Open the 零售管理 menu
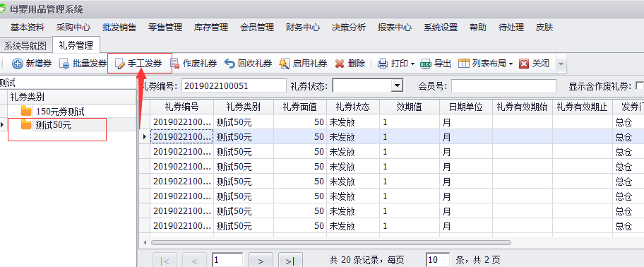Screen dimensions: 644x267 coord(165,28)
